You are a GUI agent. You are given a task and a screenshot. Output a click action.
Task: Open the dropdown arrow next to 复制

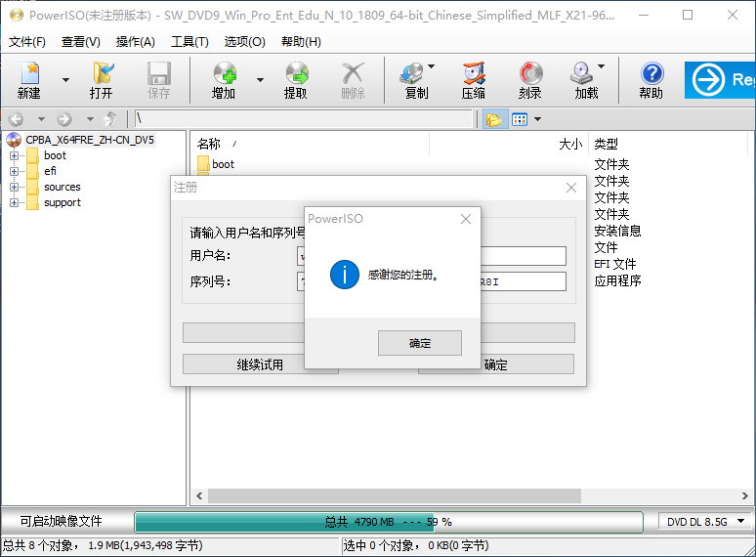[432, 66]
